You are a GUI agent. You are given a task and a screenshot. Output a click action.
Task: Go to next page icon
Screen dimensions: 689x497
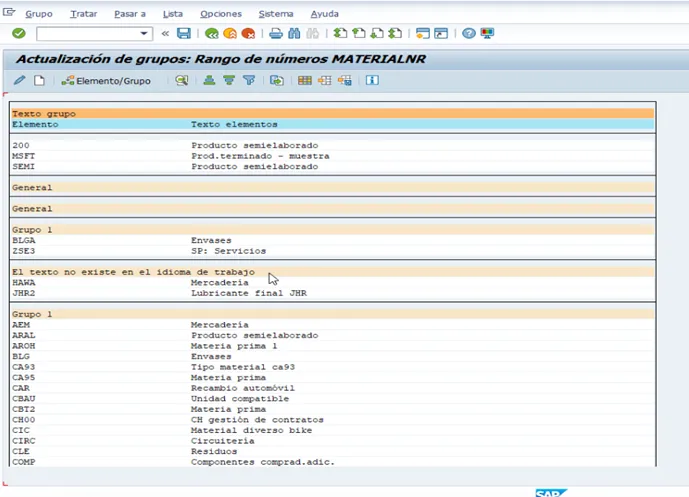coord(377,33)
